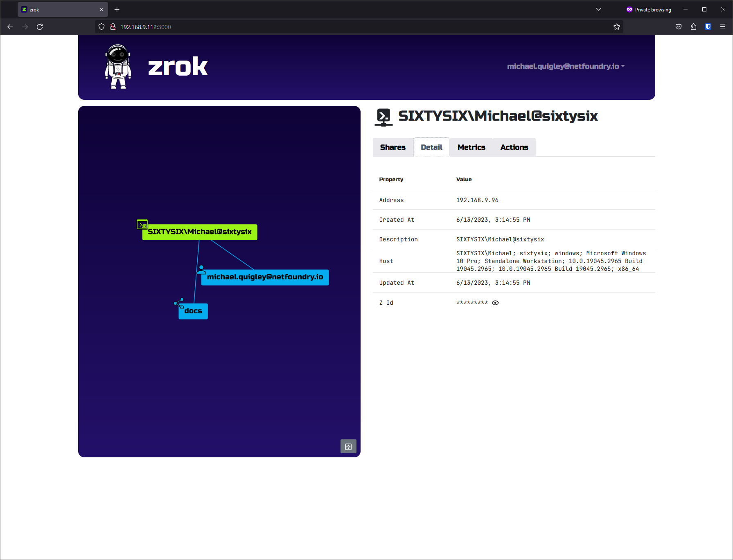Open the Firefox hamburger menu
This screenshot has height=560, width=733.
pyautogui.click(x=722, y=27)
